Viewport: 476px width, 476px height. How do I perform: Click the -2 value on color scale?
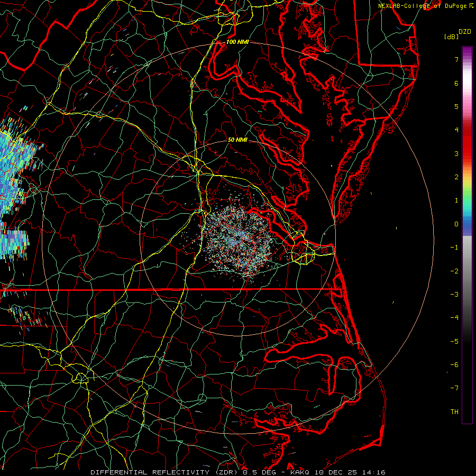click(454, 271)
